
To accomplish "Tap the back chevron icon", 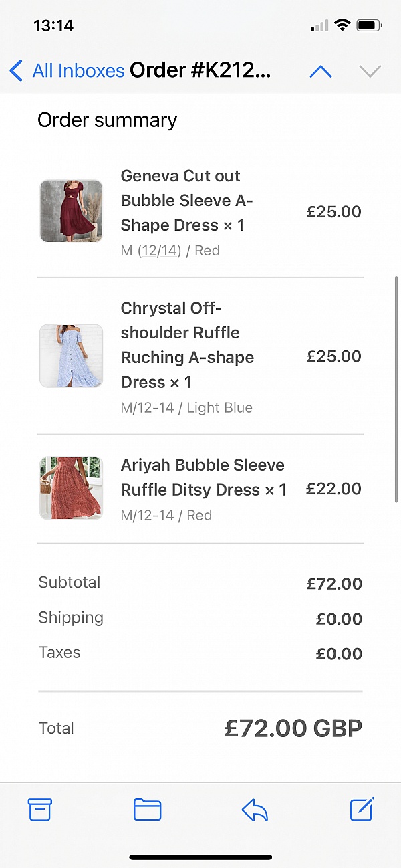I will coord(16,70).
